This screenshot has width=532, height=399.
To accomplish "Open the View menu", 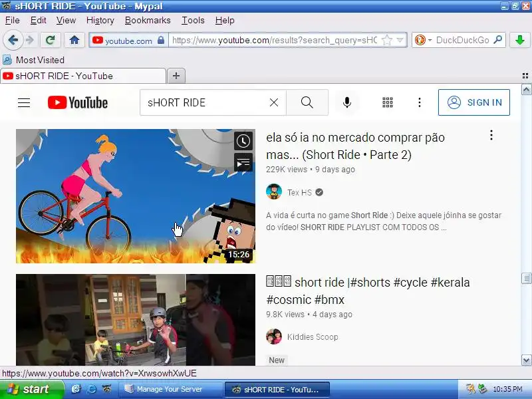I will [x=66, y=21].
